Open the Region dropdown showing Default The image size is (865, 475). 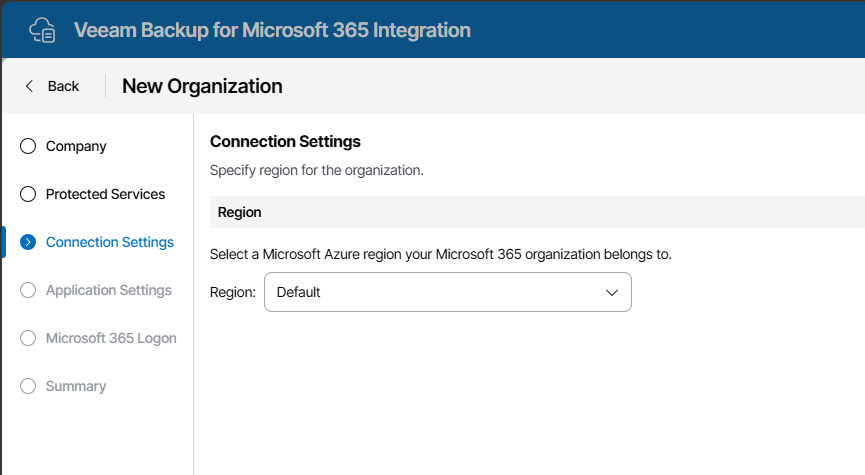tap(448, 292)
